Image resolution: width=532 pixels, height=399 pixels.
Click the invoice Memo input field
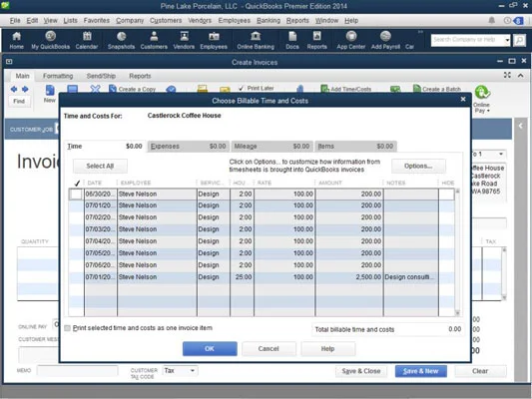pos(78,370)
